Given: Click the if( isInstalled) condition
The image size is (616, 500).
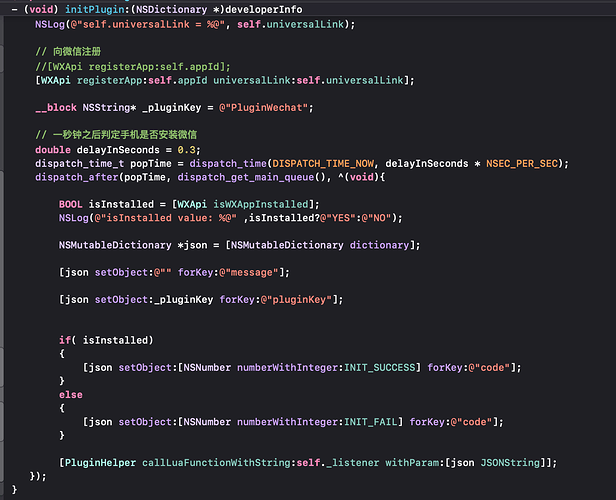Looking at the screenshot, I should [106, 340].
